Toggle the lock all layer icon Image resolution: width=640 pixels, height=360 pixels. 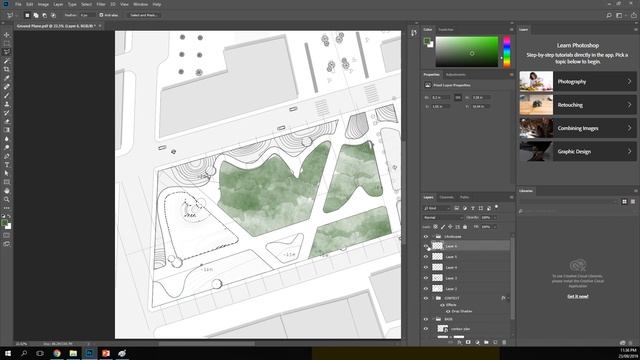coord(465,227)
